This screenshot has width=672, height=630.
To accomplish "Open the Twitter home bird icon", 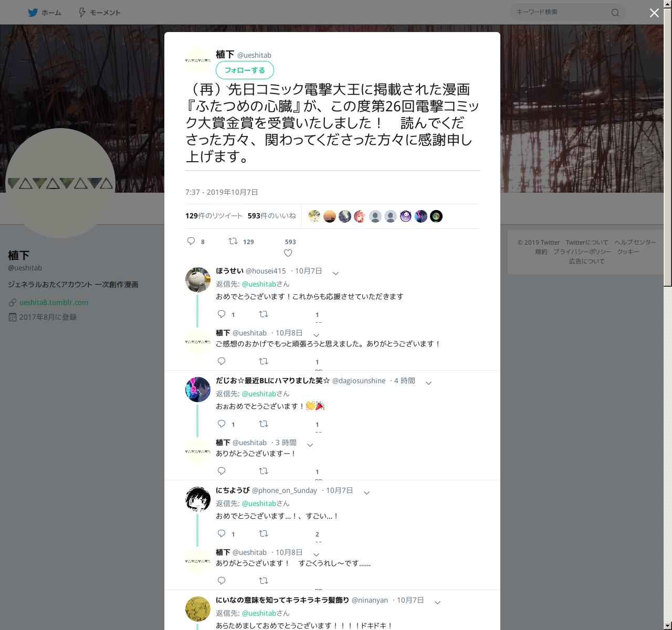I will click(33, 12).
